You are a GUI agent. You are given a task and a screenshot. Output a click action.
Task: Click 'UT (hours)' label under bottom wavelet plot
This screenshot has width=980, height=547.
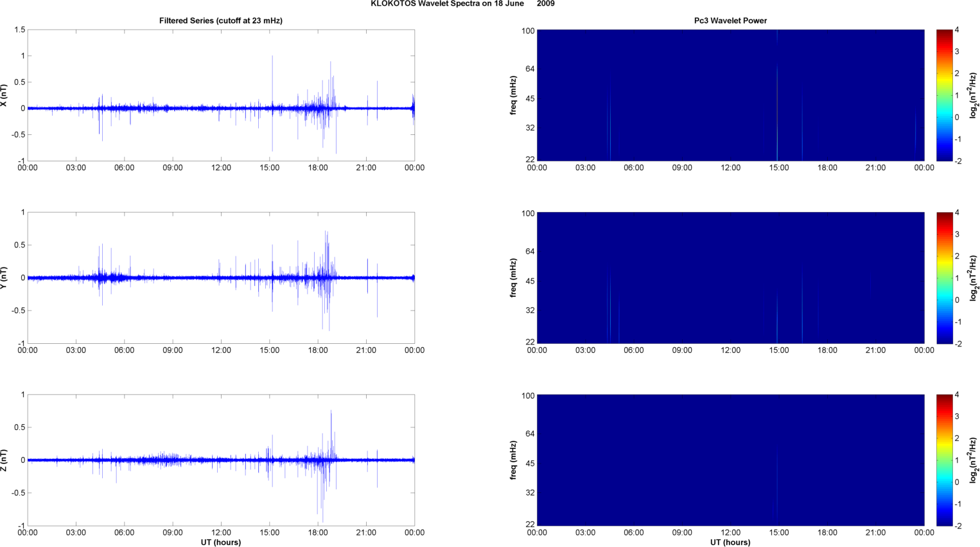(730, 542)
